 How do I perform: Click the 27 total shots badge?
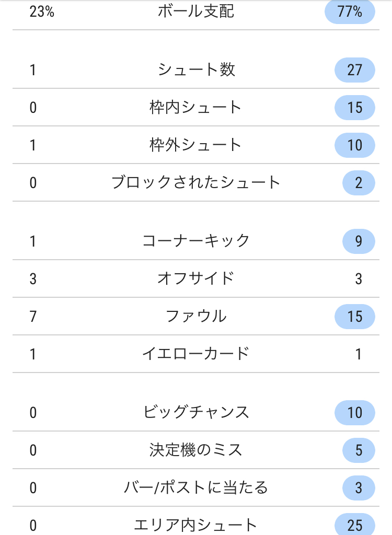click(x=355, y=70)
